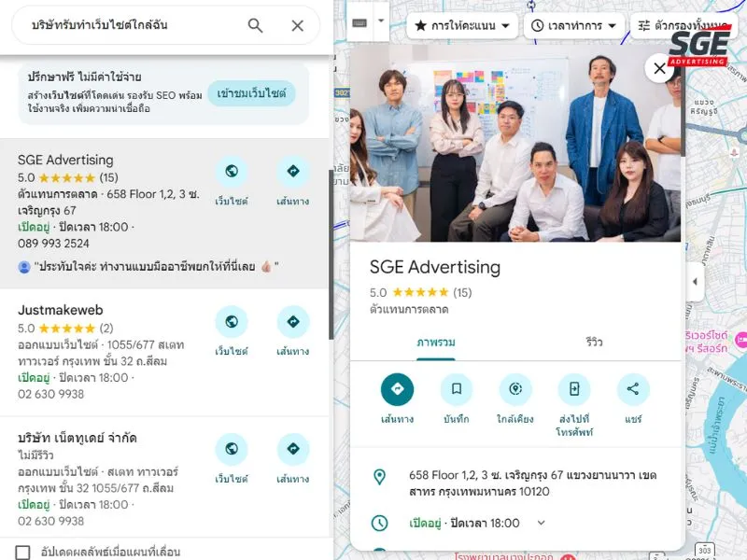The image size is (747, 560).
Task: Open the เวลาทำการ hours filter dropdown
Action: (x=576, y=25)
